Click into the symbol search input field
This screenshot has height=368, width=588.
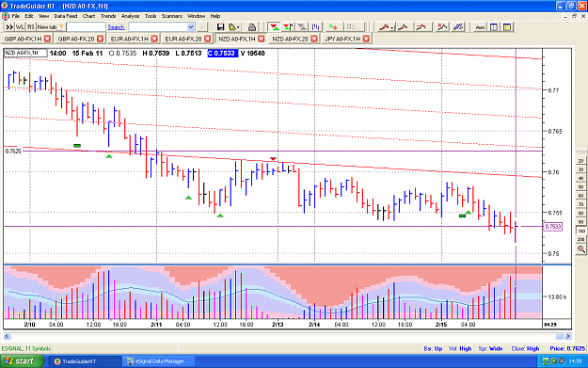click(x=86, y=27)
